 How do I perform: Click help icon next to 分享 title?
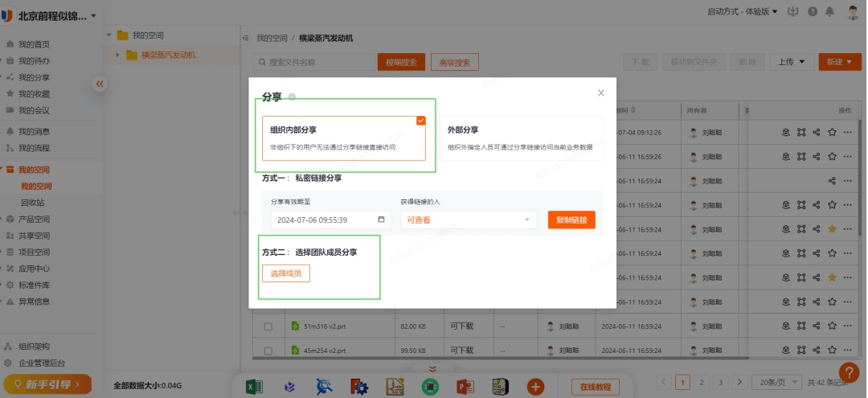(292, 97)
